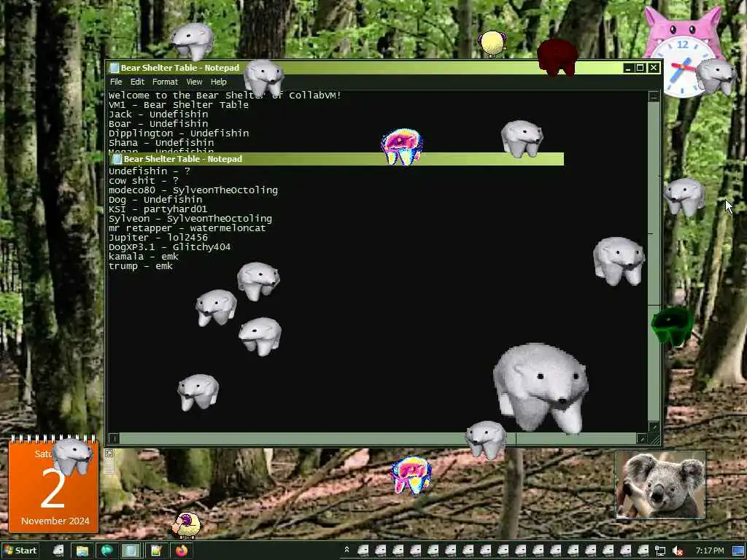
Task: Click the 'Dipplington - Undefishin' line
Action: pos(179,133)
